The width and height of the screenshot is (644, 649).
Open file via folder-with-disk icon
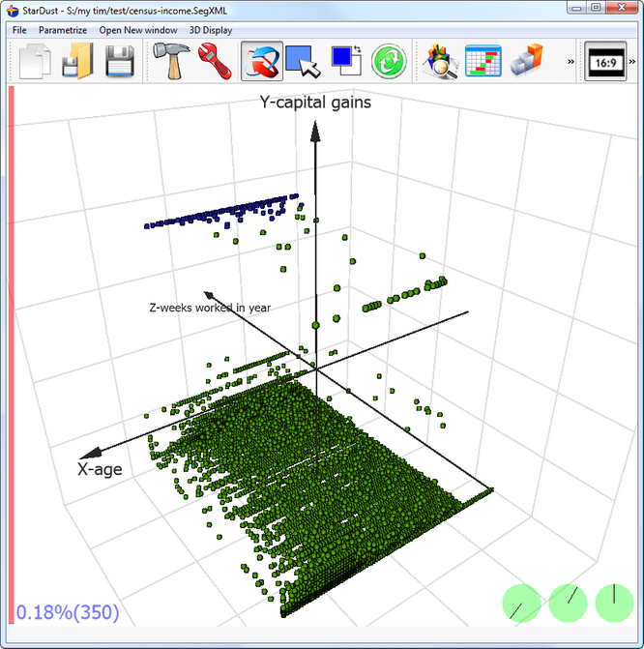pos(77,61)
